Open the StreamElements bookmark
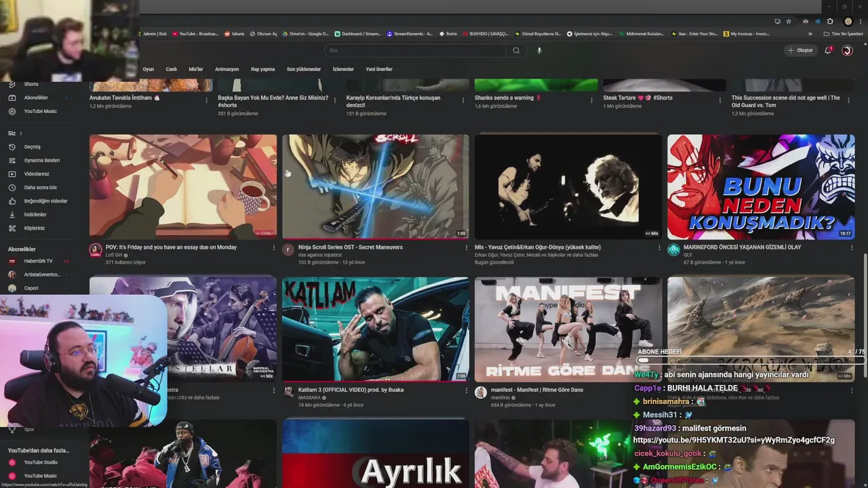Screen dimensions: 868x488 [x=409, y=33]
